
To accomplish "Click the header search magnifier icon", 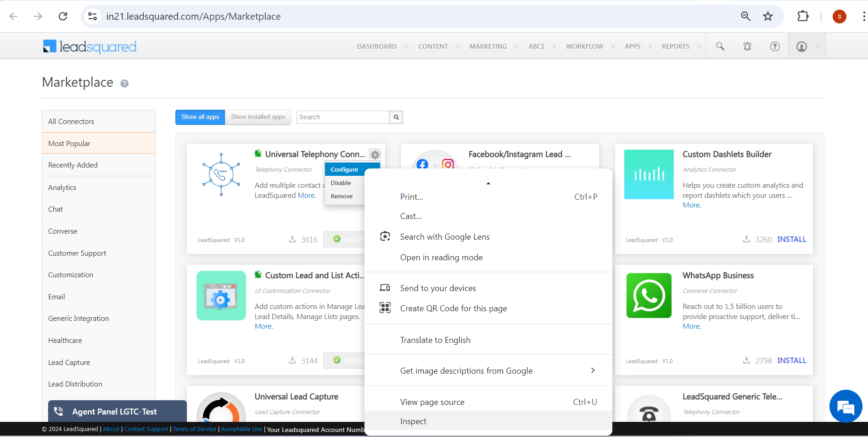I will click(x=720, y=46).
